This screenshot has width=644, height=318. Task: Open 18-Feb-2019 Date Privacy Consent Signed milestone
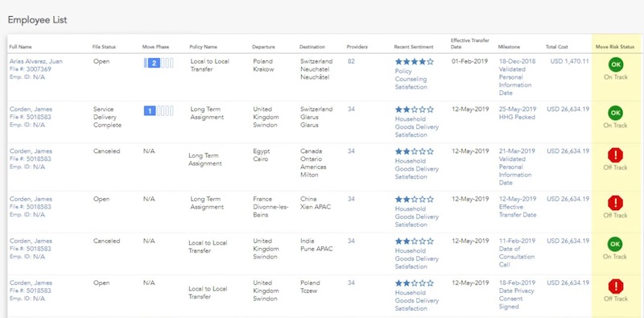click(517, 295)
